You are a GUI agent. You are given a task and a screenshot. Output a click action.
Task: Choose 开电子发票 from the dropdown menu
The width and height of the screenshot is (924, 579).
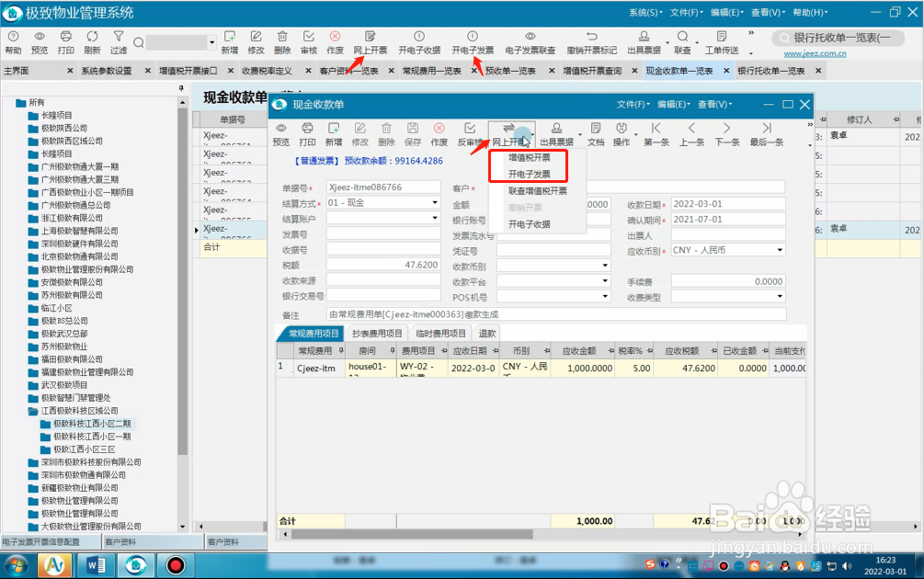530,175
